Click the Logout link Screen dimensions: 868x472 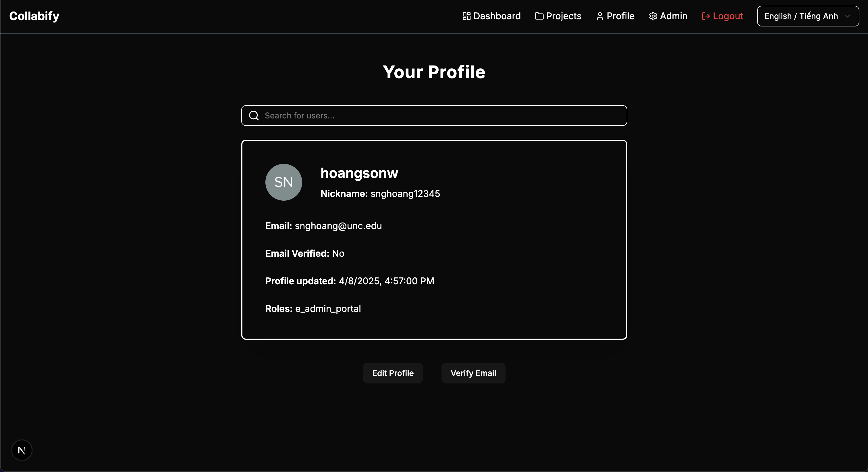pos(722,16)
